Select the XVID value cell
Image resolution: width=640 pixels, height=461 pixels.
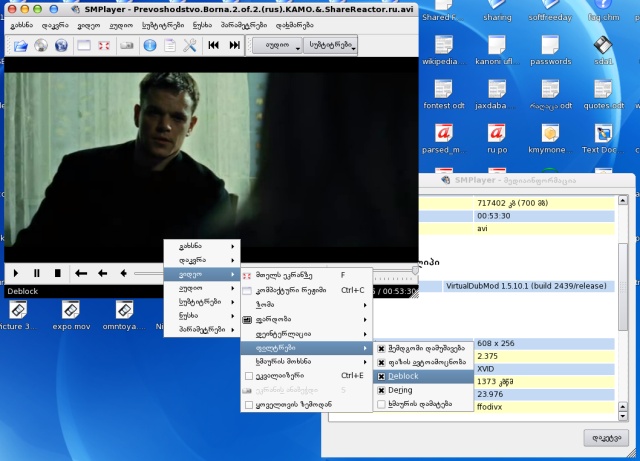coord(544,369)
